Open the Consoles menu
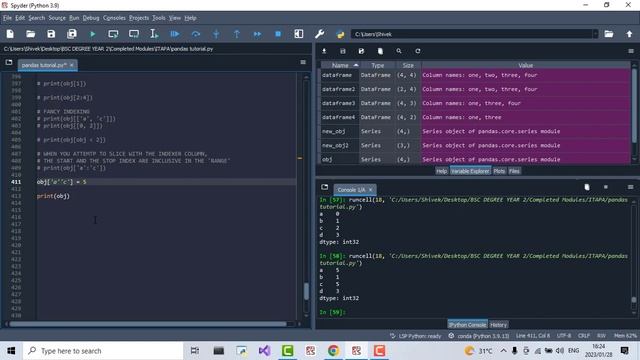This screenshot has height=360, width=640. tap(114, 18)
